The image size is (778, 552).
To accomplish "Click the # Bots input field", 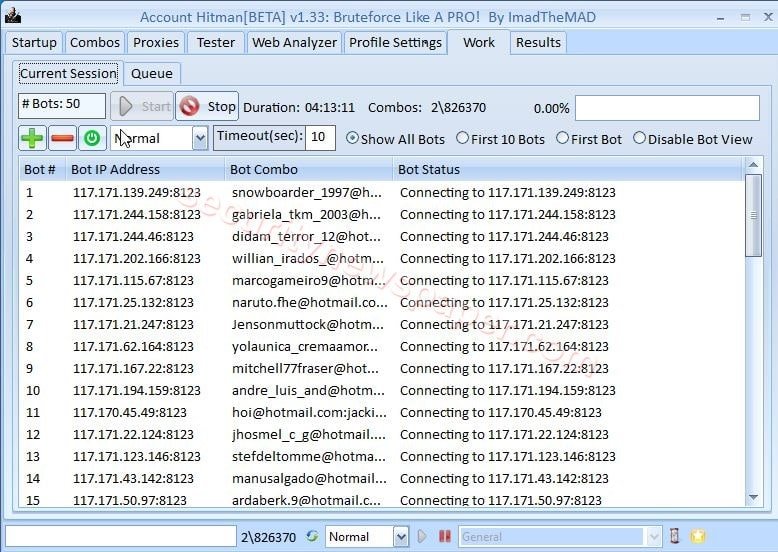I will click(62, 106).
